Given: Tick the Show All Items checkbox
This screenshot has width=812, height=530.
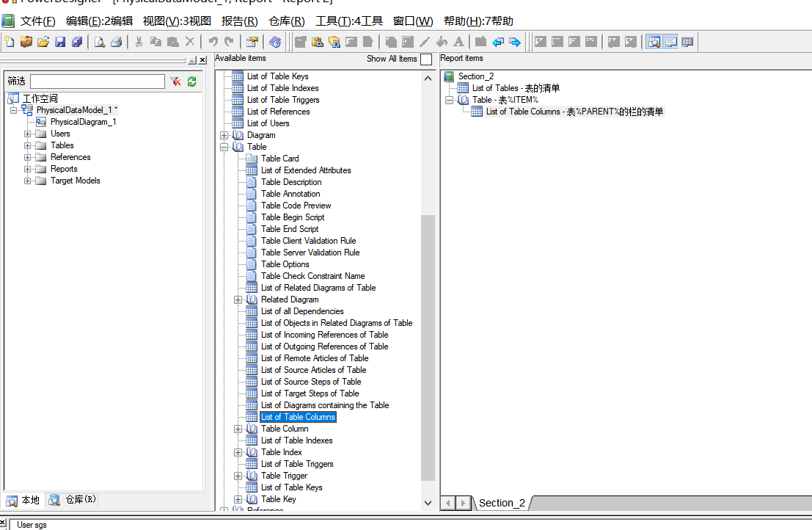Looking at the screenshot, I should [426, 59].
